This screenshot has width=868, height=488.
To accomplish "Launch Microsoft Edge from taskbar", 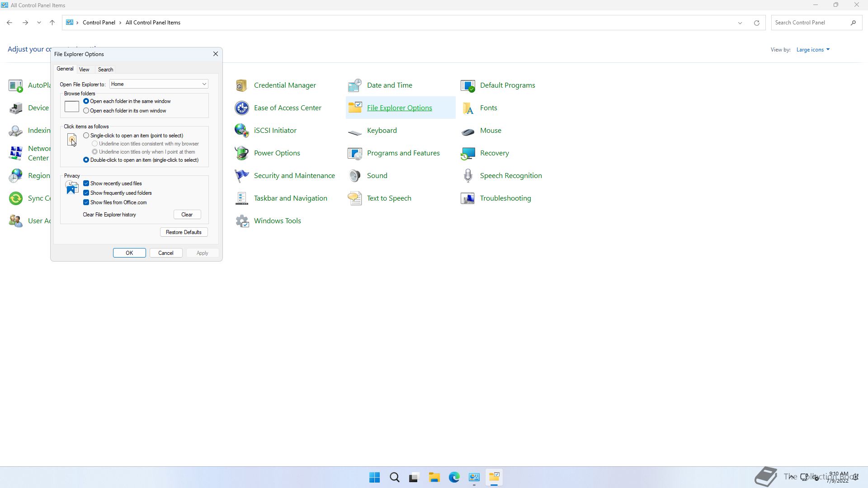I will (x=454, y=478).
